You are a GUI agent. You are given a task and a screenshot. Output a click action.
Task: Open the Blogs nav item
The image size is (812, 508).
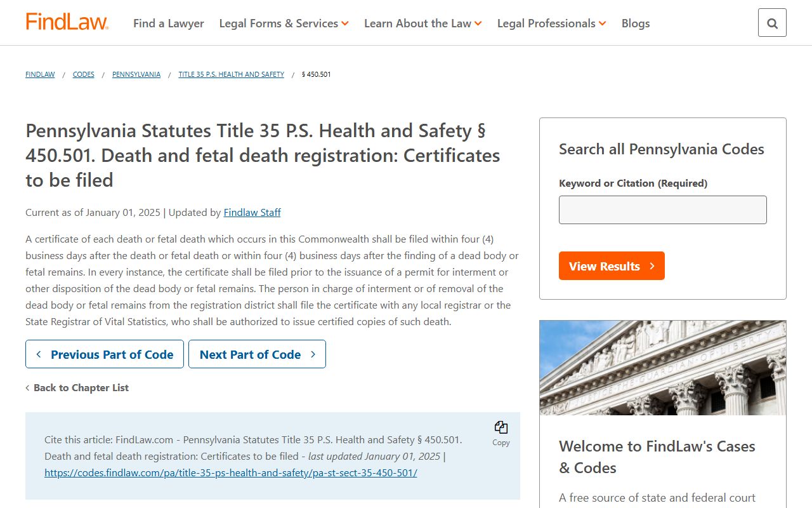click(636, 23)
